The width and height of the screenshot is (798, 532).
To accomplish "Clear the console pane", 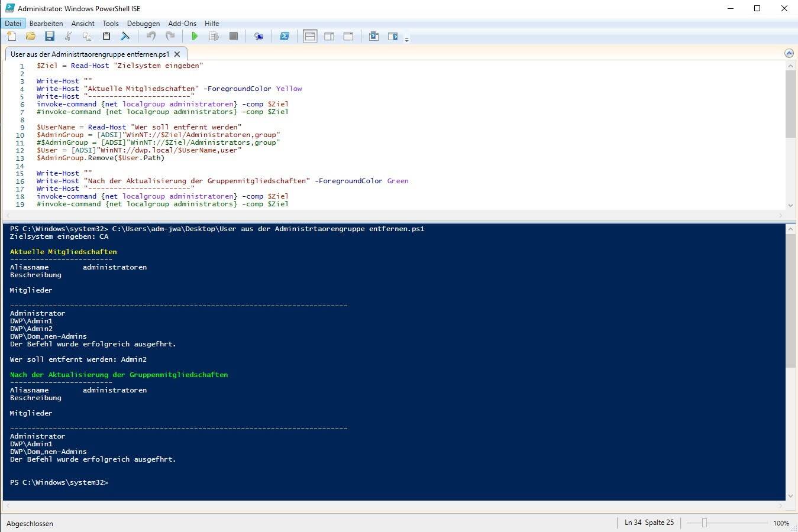I will point(125,37).
